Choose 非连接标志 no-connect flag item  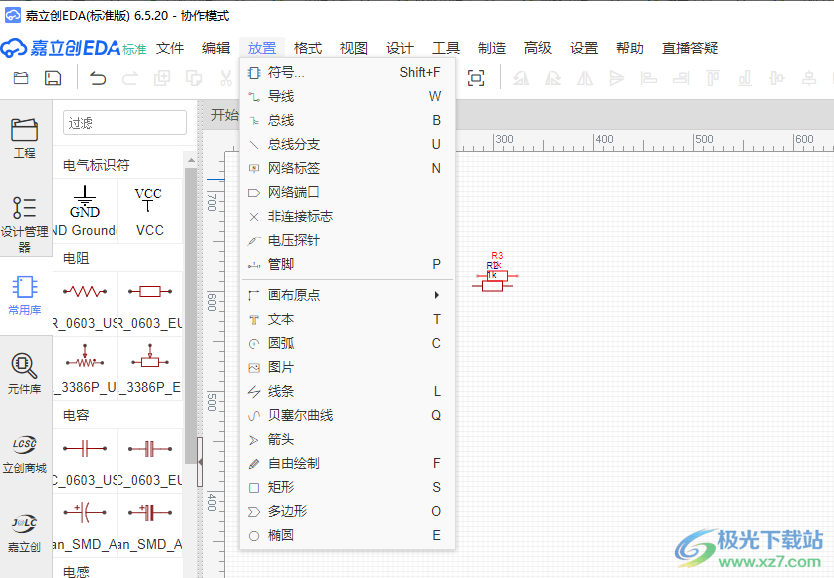tap(347, 216)
